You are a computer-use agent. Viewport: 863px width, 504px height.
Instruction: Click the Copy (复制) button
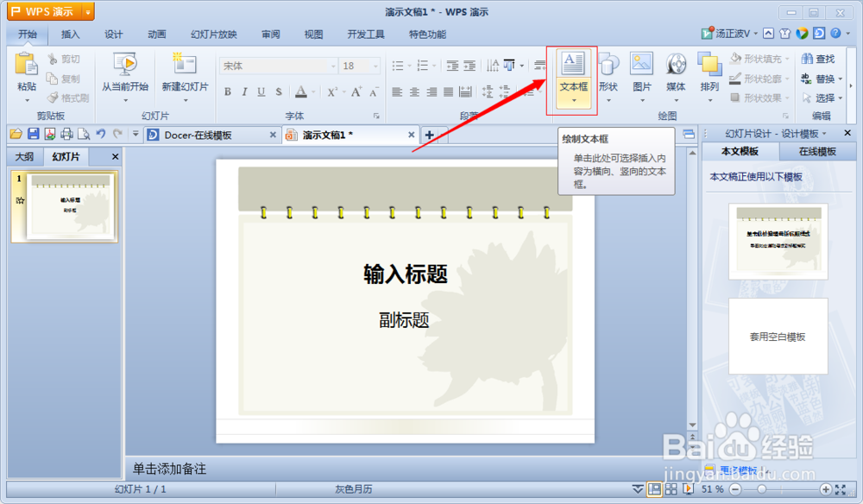click(x=63, y=79)
